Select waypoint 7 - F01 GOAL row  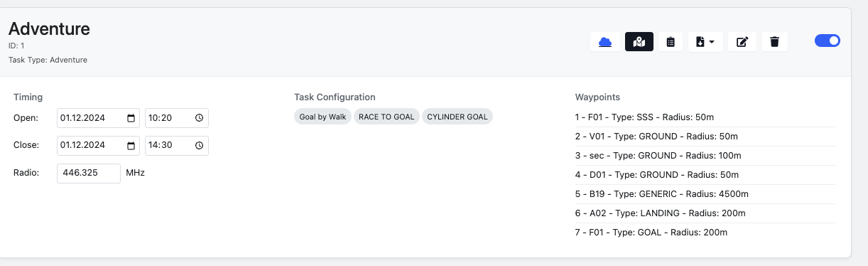705,232
